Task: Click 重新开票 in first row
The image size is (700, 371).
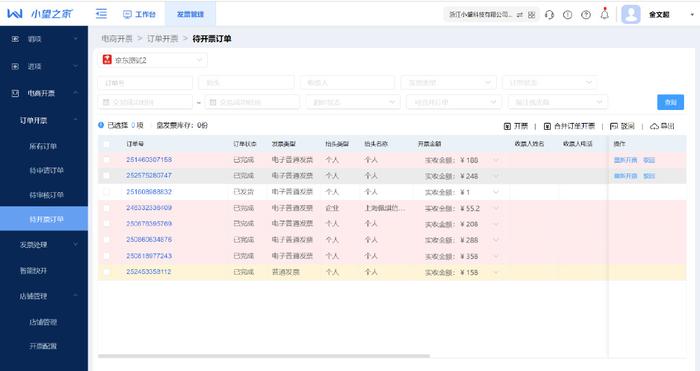Action: [625, 160]
